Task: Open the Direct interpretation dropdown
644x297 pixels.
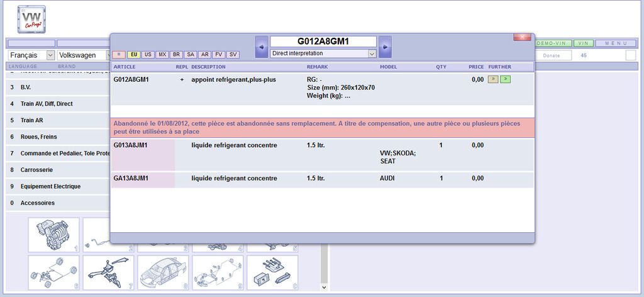Action: [x=323, y=53]
